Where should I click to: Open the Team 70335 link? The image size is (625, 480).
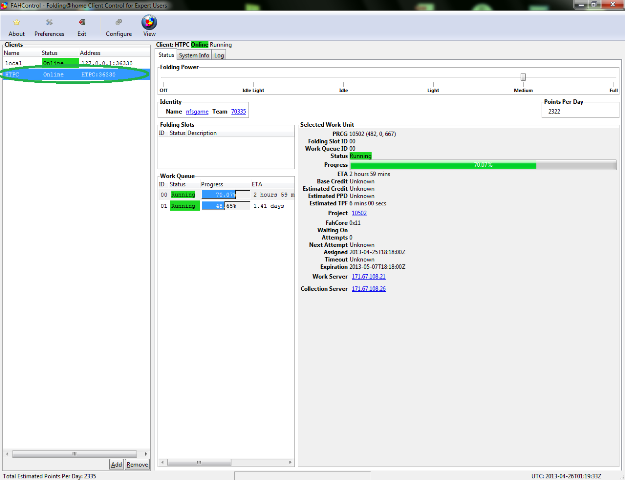pyautogui.click(x=238, y=112)
